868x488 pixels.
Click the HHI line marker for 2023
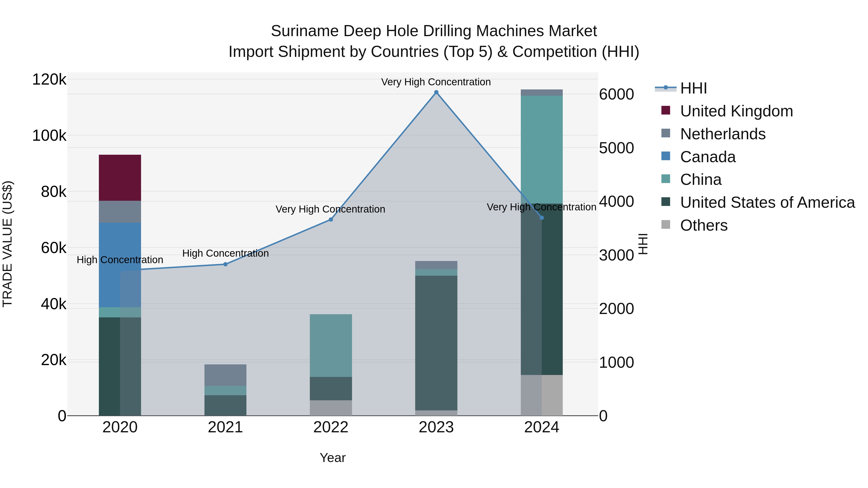[x=436, y=92]
